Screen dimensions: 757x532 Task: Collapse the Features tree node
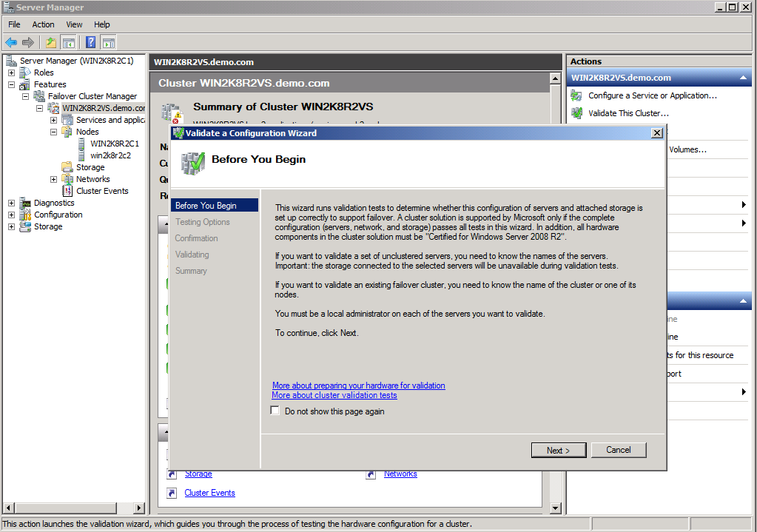12,84
